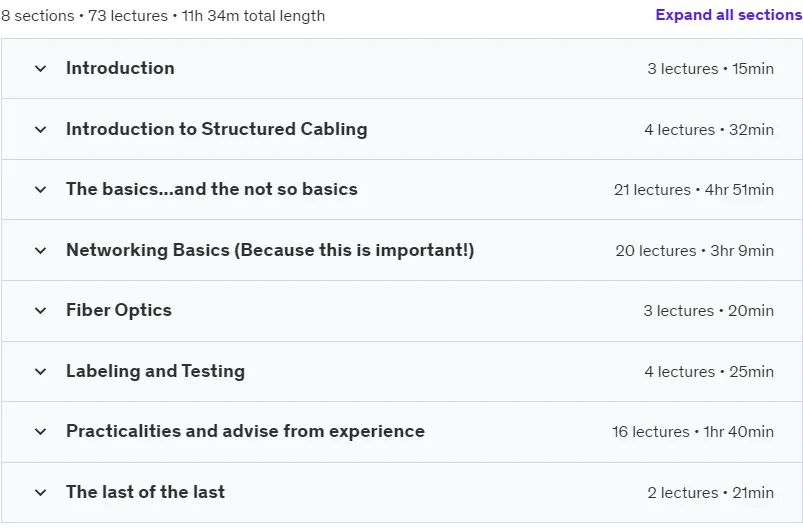Click The basics...and the not so basics title
The height and width of the screenshot is (528, 803).
coord(212,189)
